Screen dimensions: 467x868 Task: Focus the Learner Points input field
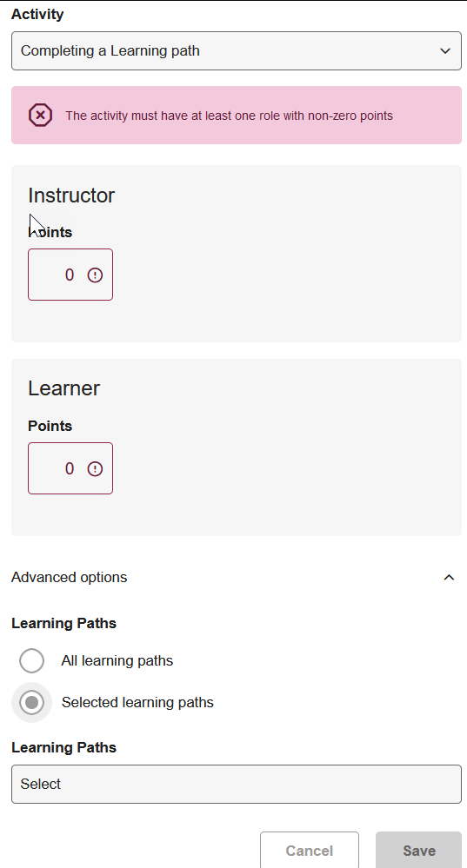[70, 468]
